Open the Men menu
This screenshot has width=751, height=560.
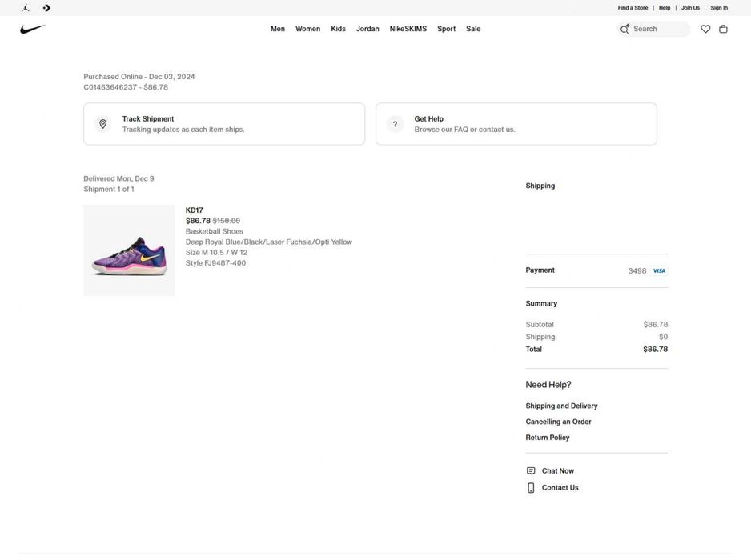pyautogui.click(x=278, y=29)
